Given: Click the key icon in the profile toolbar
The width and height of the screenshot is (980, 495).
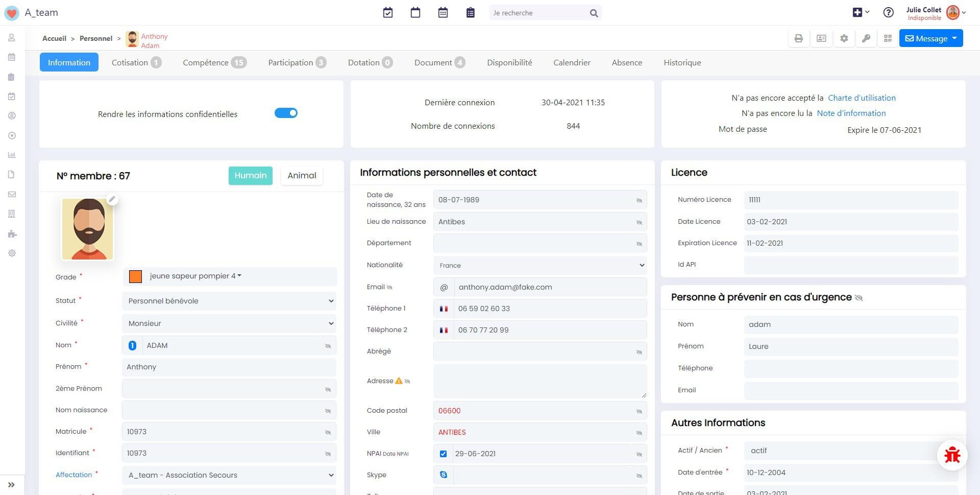Looking at the screenshot, I should pos(866,38).
